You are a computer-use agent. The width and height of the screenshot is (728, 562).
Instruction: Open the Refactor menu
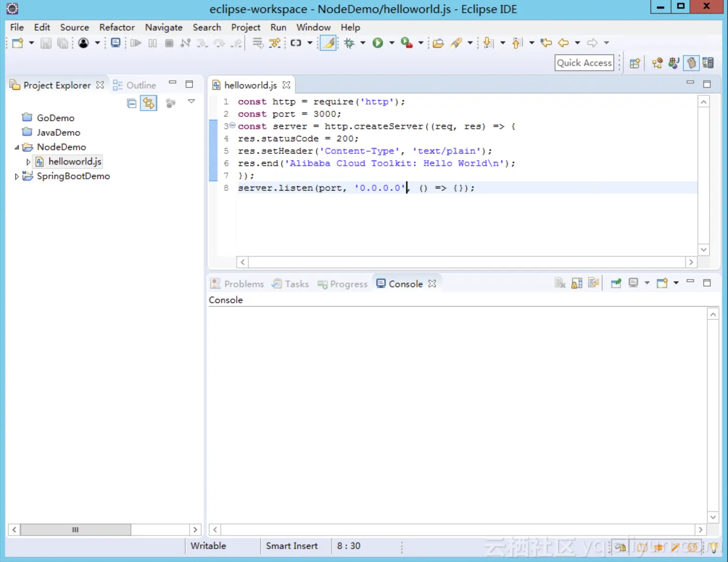(117, 28)
